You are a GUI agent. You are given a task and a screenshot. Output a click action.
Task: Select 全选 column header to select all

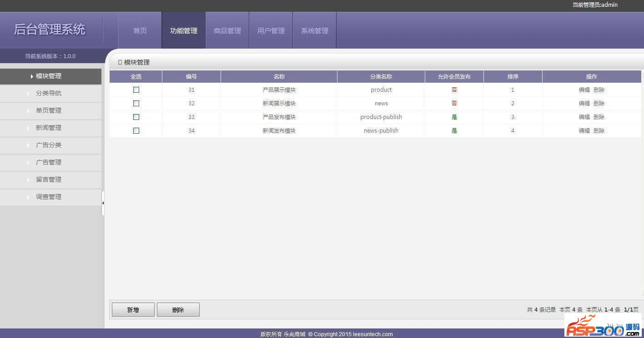click(136, 77)
